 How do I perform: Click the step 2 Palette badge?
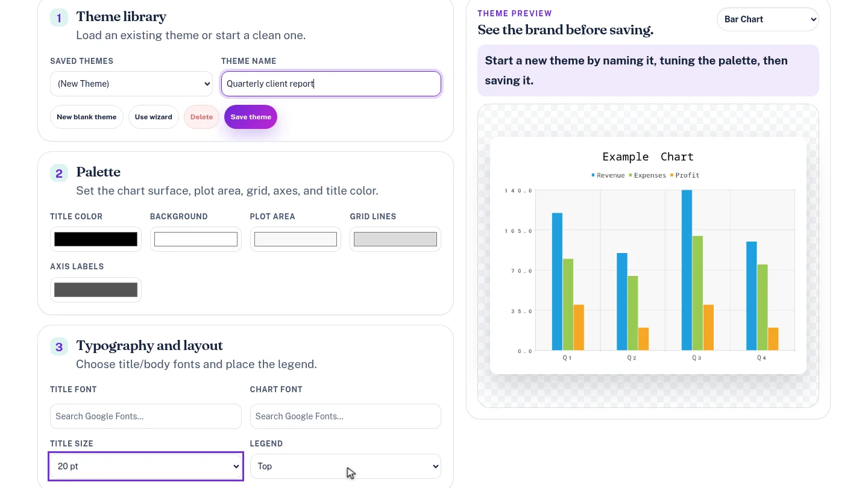59,174
